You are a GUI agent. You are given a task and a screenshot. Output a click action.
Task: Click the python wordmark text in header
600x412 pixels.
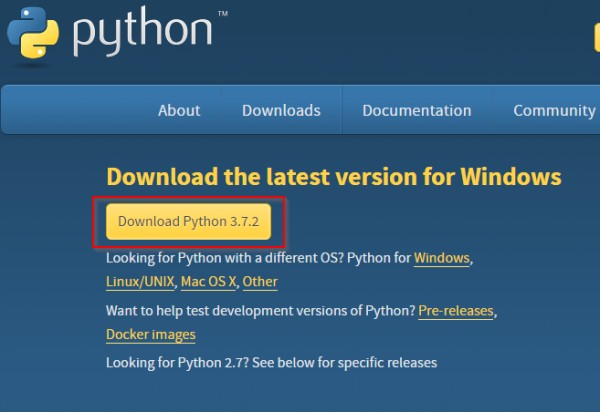point(142,33)
